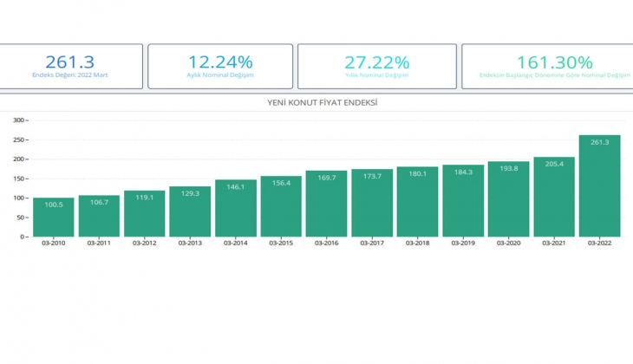Click the bar with value 129.3
Image resolution: width=633 pixels, height=364 pixels.
(x=189, y=211)
